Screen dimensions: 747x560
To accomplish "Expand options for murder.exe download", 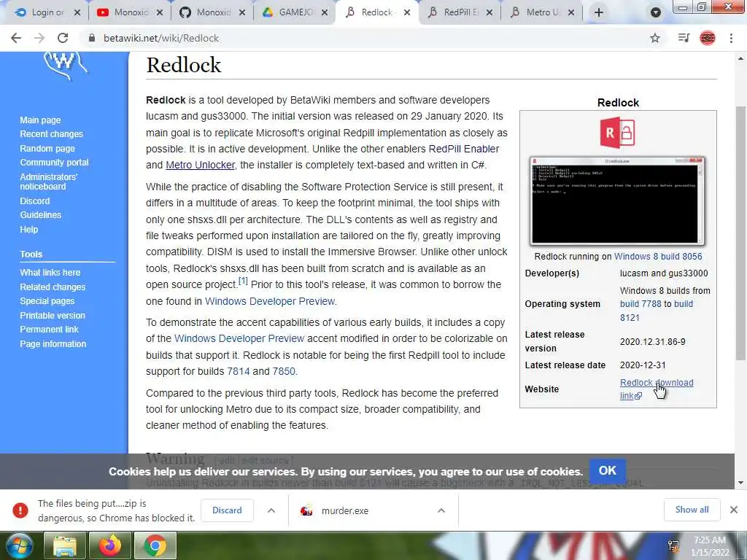I will pos(441,510).
